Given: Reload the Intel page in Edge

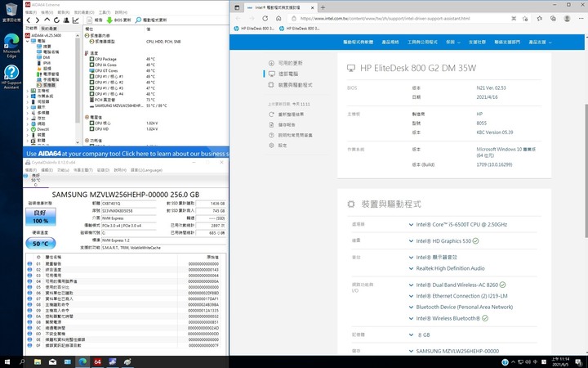Looking at the screenshot, I should pyautogui.click(x=265, y=18).
